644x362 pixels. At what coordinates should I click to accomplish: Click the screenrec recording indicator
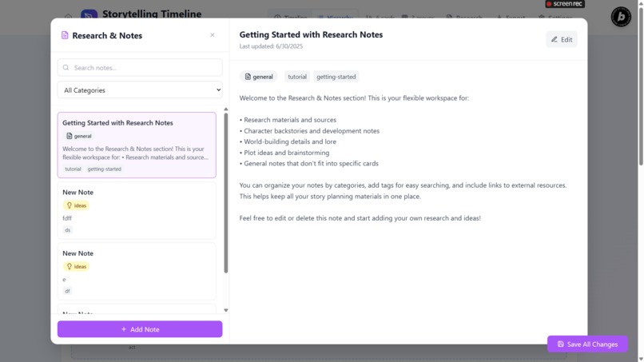(565, 4)
